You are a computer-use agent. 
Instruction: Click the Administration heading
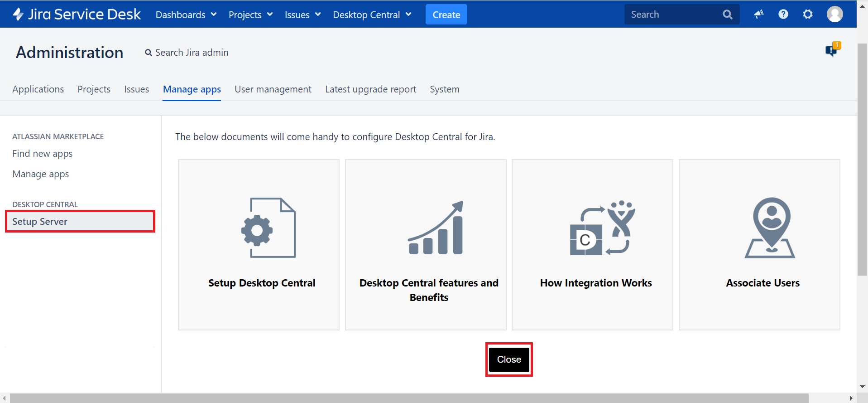tap(70, 53)
